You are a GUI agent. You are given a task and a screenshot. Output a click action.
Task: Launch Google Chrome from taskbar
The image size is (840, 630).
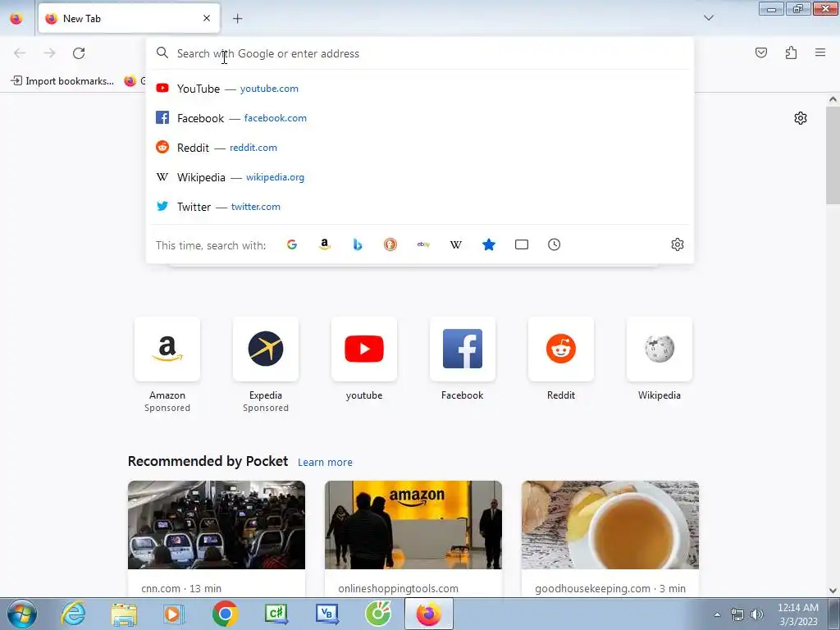[225, 614]
